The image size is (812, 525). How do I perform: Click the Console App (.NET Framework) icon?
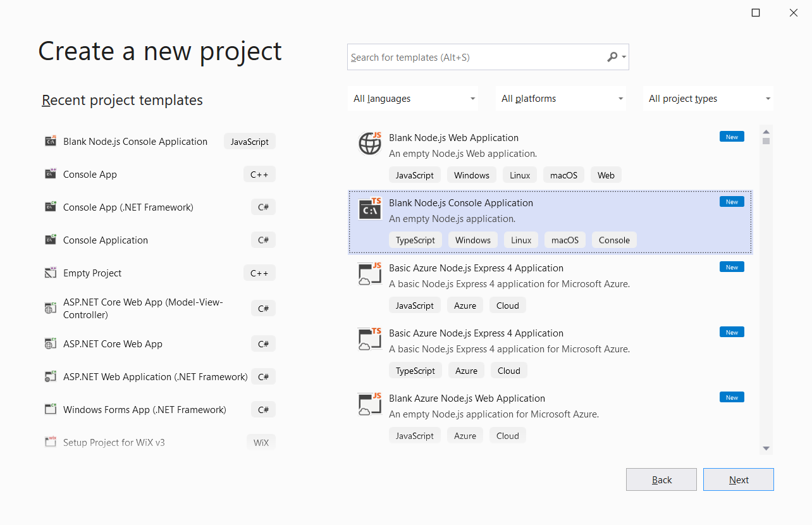pos(51,207)
